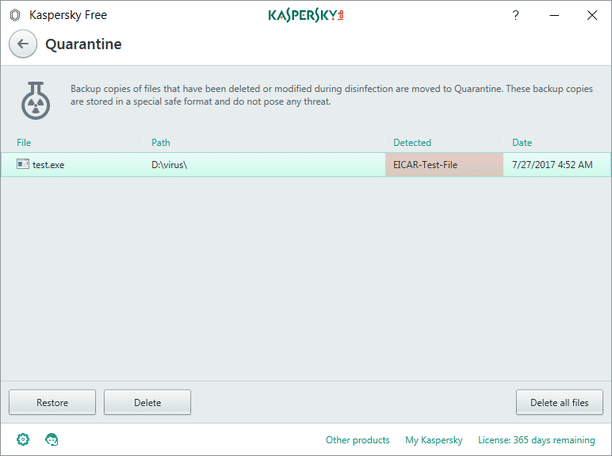
Task: Sort by the Date column header
Action: coord(522,142)
